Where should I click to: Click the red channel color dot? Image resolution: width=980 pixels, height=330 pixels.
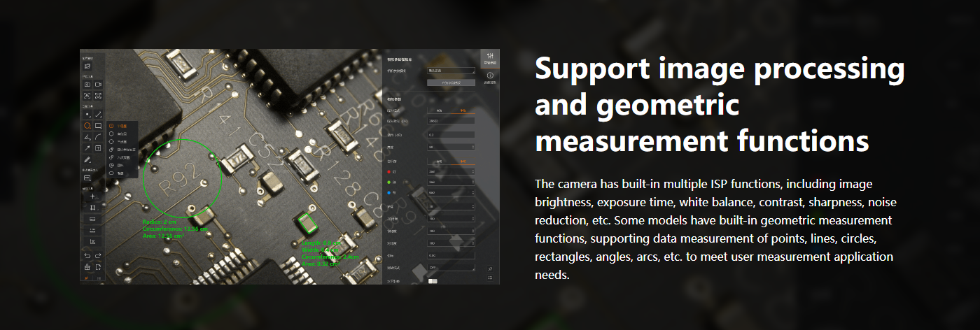coord(388,172)
